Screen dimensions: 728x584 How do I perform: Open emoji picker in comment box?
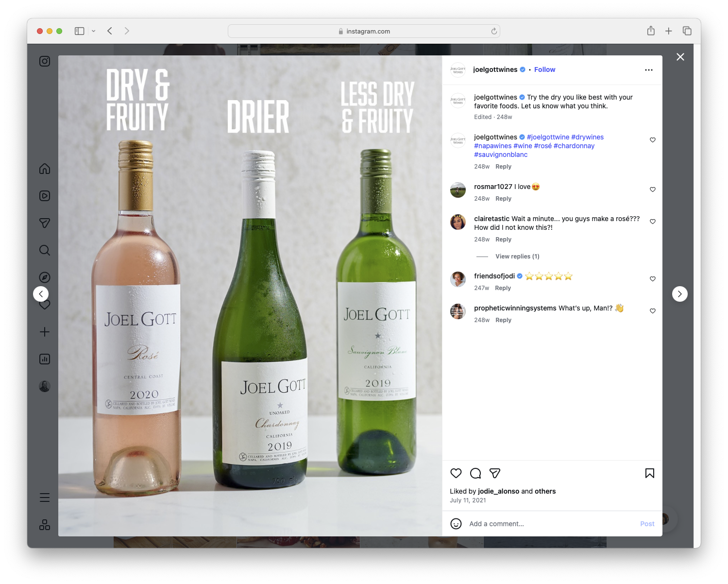456,524
